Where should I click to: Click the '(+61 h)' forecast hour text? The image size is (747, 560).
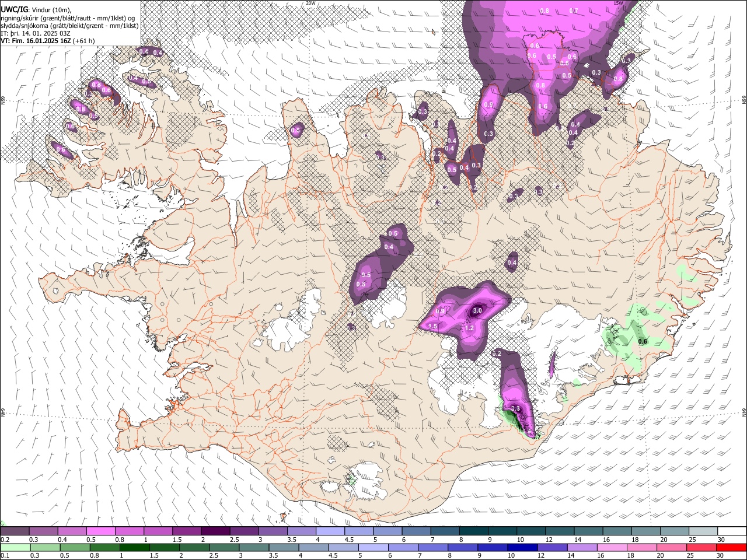click(x=84, y=41)
